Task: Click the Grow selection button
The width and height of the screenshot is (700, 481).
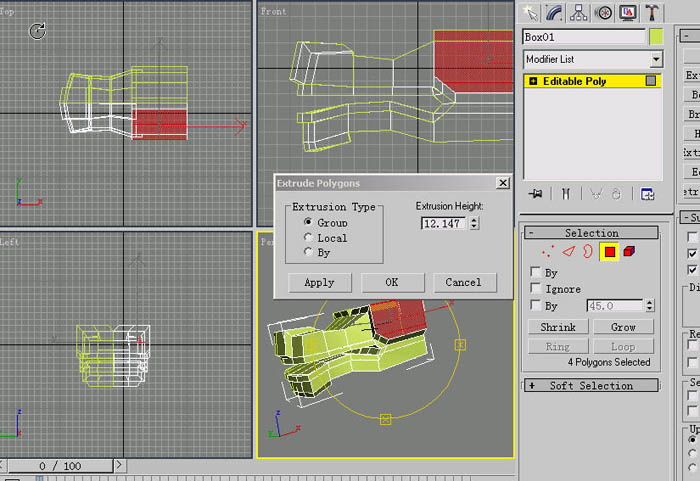Action: [x=623, y=327]
